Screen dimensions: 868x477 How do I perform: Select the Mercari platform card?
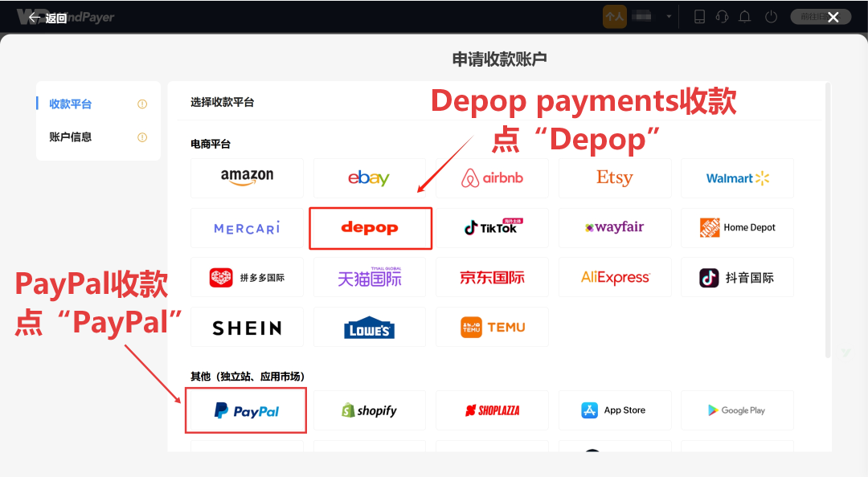pos(247,228)
